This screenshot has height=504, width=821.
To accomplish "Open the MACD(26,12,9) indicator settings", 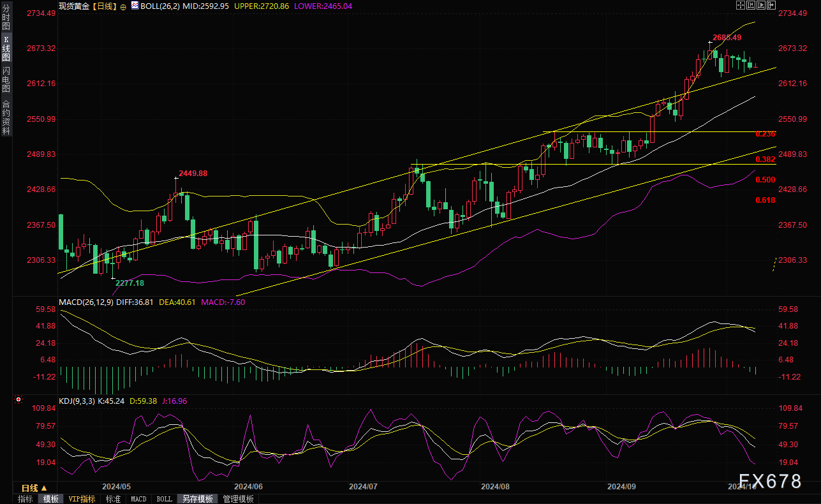I will [85, 302].
